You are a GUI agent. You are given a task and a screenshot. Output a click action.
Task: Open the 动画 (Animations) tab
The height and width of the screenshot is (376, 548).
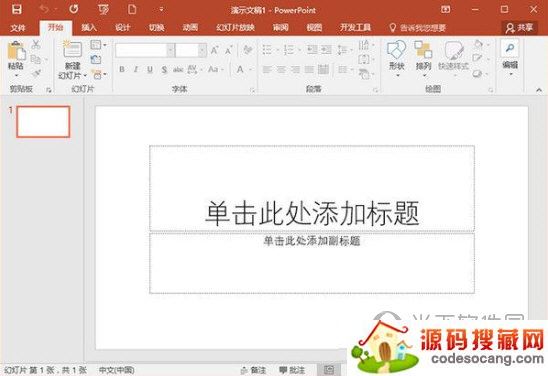coord(190,28)
